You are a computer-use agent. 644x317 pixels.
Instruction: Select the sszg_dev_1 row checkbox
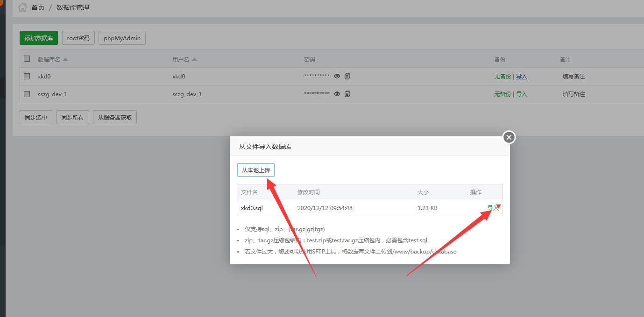point(27,94)
